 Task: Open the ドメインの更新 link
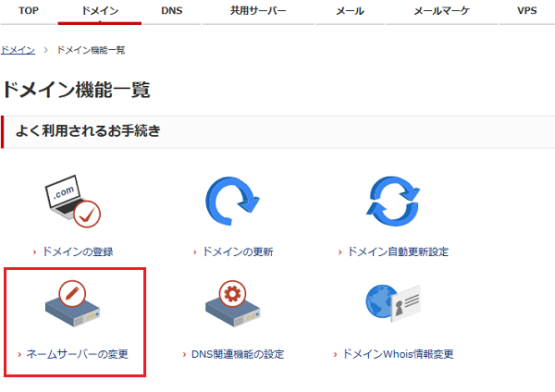(x=238, y=251)
